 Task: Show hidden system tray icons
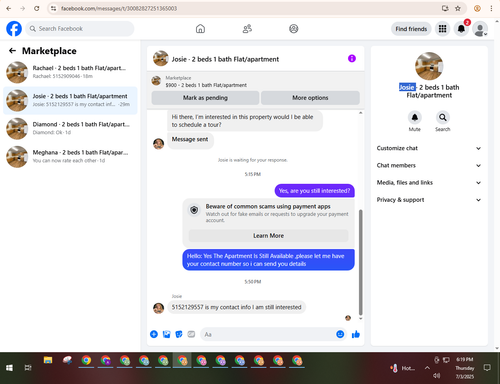coord(427,368)
